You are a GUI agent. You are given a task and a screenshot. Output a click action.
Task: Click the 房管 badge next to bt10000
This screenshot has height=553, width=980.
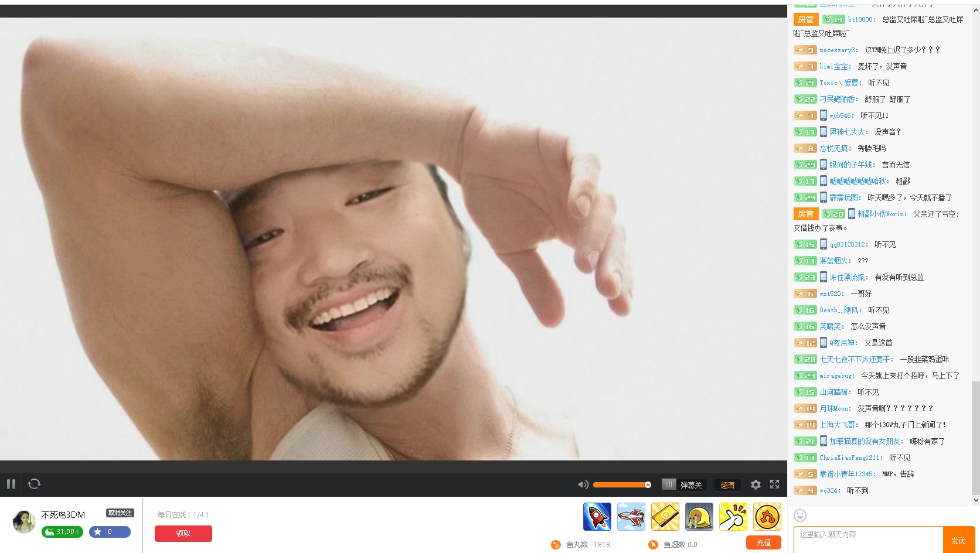tap(805, 19)
